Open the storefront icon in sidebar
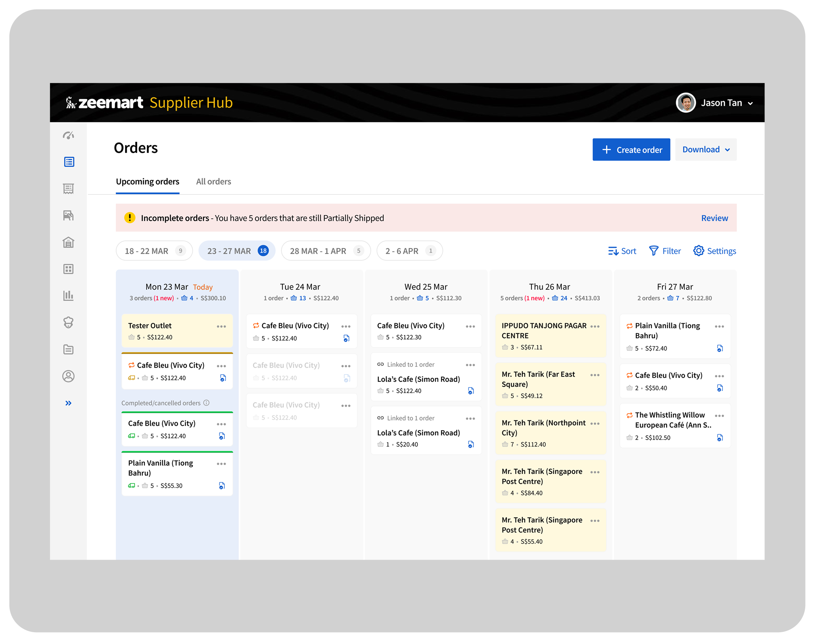This screenshot has height=644, width=817. (x=68, y=216)
